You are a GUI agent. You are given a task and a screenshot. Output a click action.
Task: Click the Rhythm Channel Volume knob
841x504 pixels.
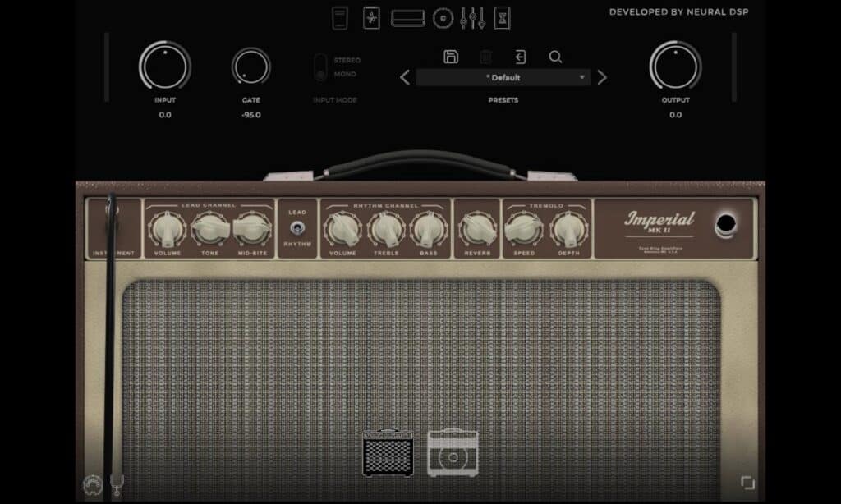342,229
